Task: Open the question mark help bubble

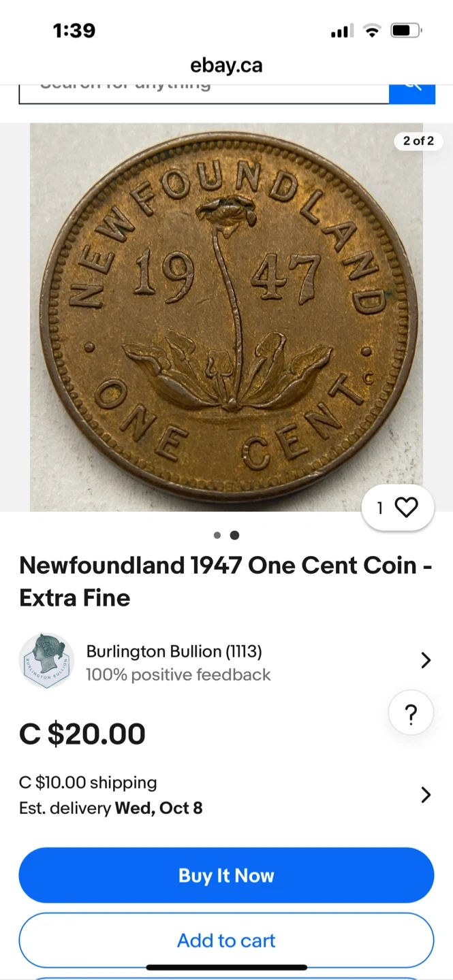Action: (411, 715)
